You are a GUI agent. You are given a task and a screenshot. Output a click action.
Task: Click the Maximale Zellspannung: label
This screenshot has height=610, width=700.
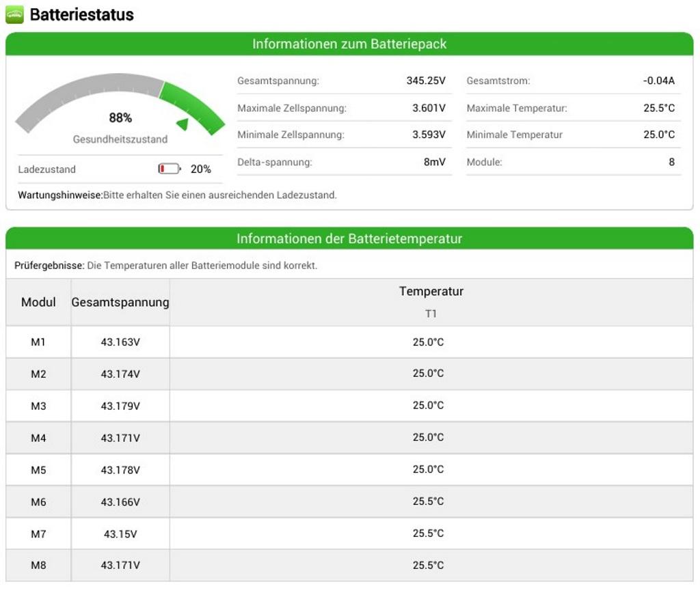(x=292, y=108)
